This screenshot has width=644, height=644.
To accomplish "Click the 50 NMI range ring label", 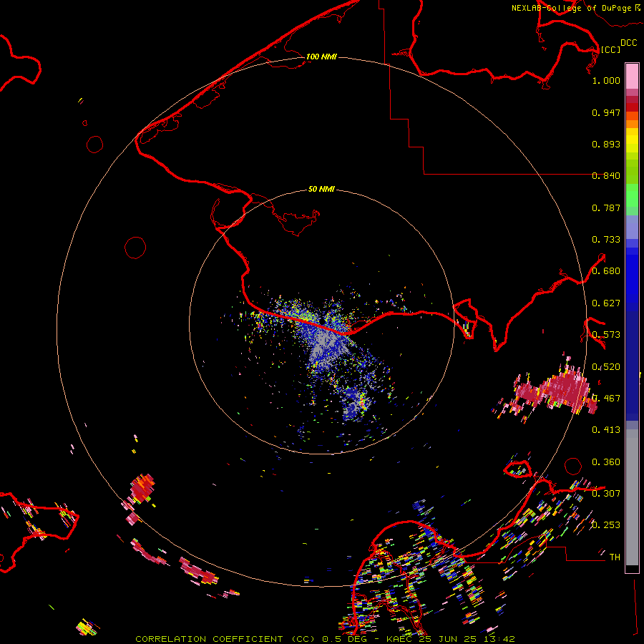I will coord(321,189).
